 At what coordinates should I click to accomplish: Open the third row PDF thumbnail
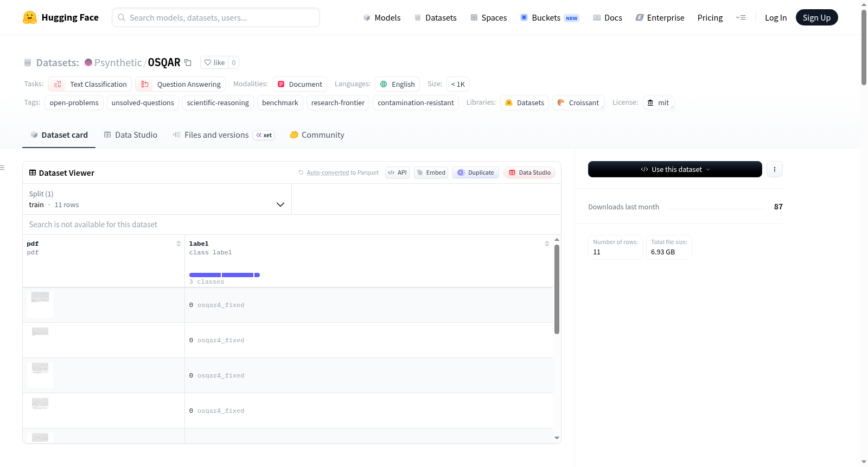[40, 375]
